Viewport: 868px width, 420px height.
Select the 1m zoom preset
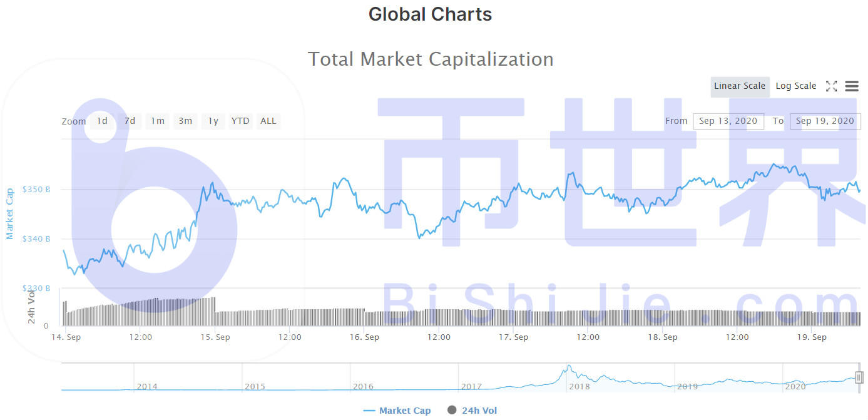coord(157,121)
